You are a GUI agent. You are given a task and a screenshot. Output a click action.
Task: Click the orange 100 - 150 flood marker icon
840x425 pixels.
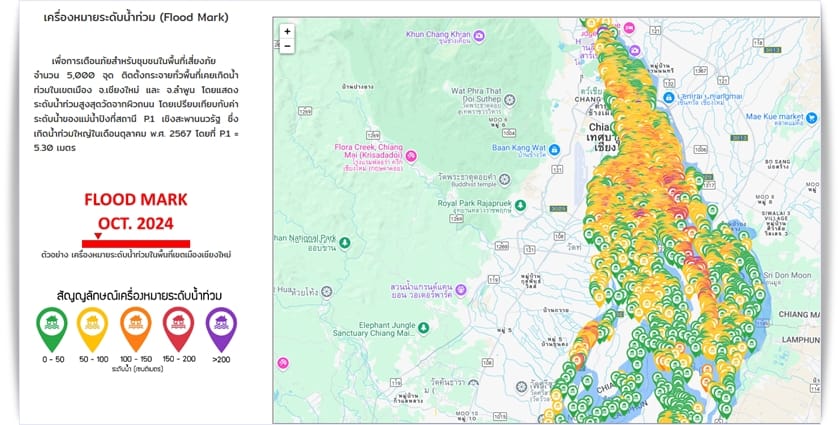click(135, 327)
